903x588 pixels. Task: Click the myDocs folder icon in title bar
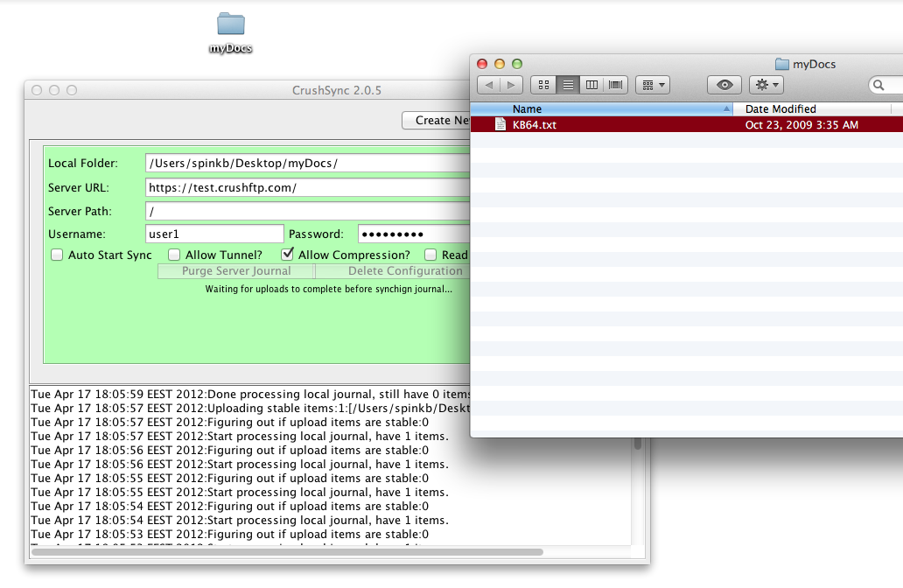pos(781,64)
